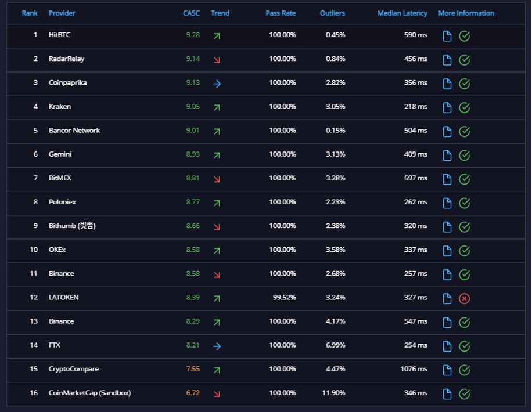Open the document icon for Coinpaprika
The height and width of the screenshot is (412, 532).
pos(447,84)
